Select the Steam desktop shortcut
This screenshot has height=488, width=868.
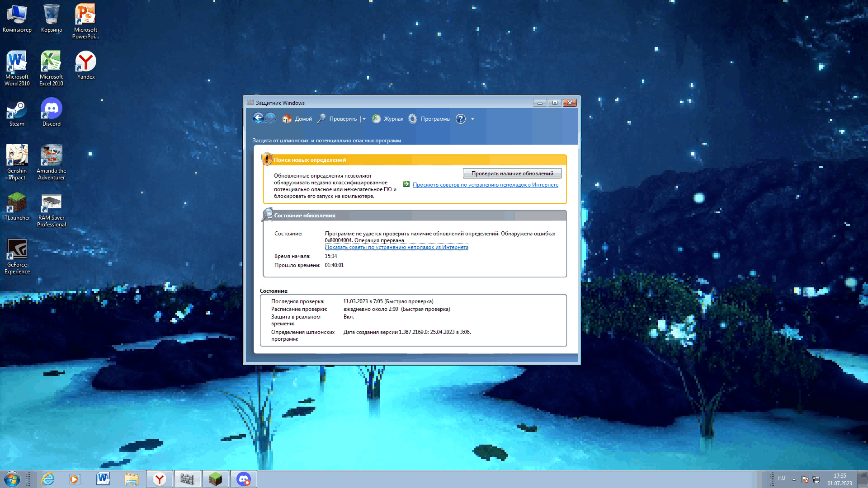click(17, 113)
